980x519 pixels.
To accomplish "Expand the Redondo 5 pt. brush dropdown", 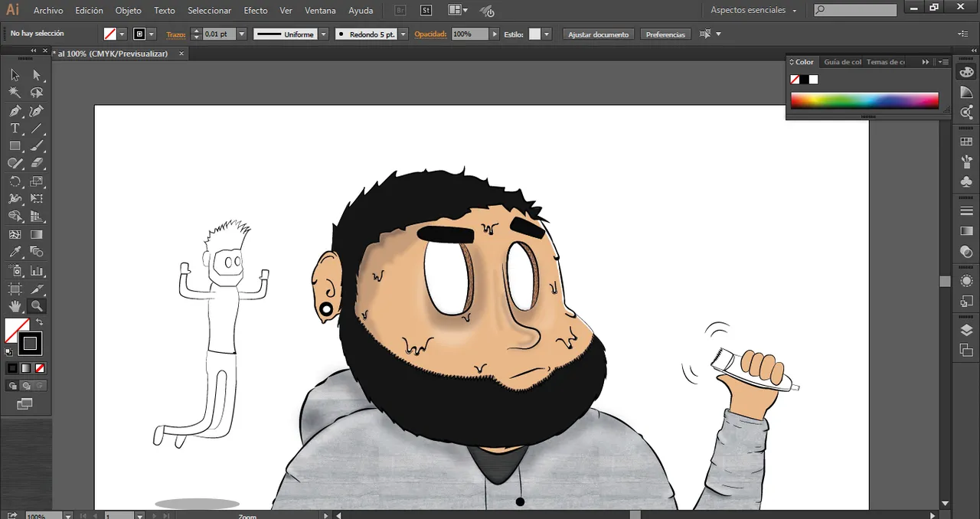I will 403,34.
